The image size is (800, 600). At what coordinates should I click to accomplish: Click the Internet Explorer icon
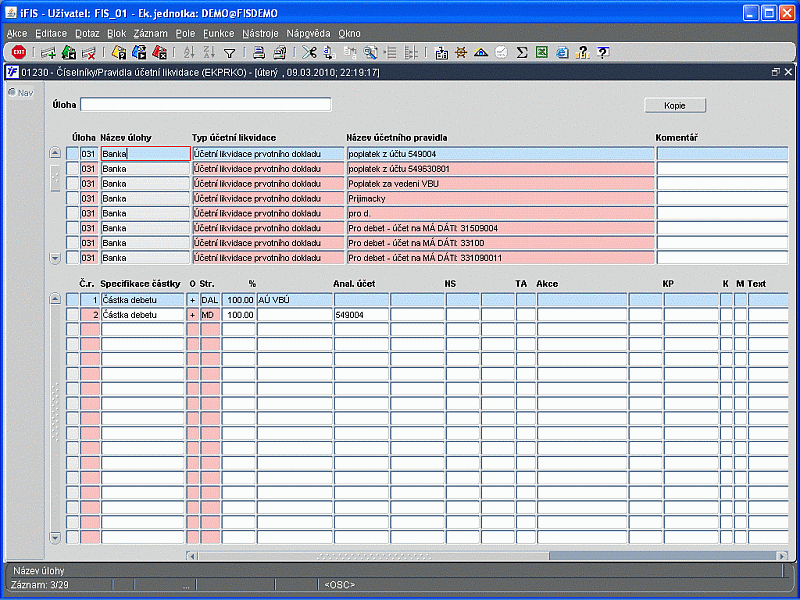coord(562,53)
